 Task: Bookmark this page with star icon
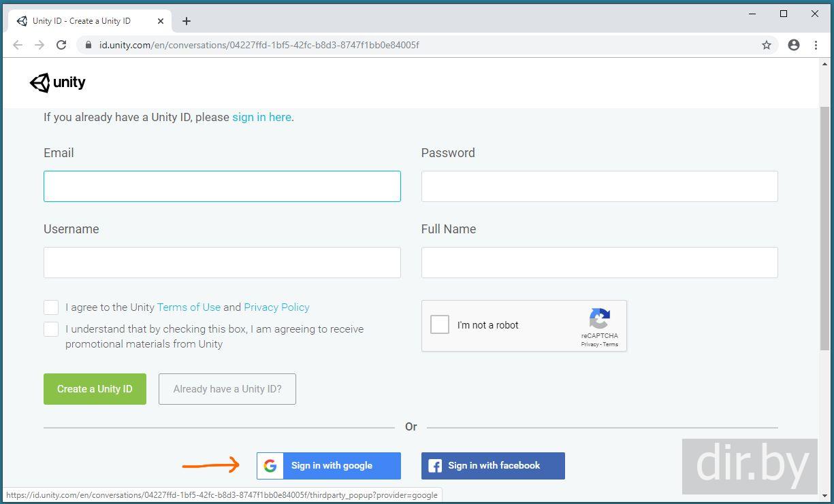767,45
